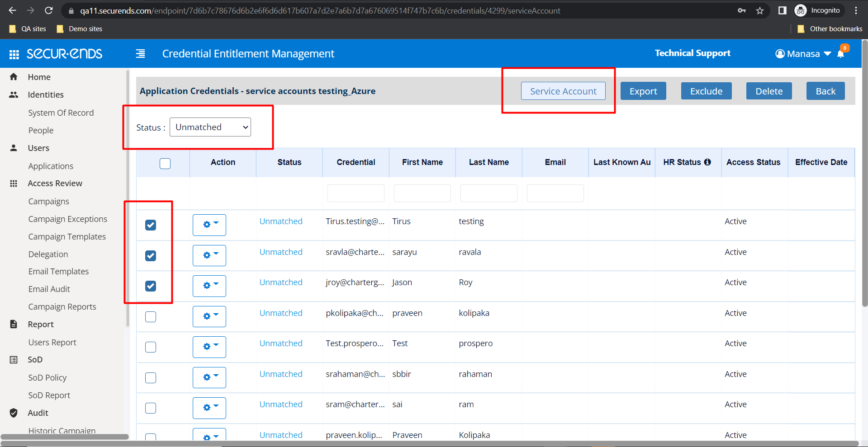Image resolution: width=868 pixels, height=447 pixels.
Task: Expand the gear action dropdown for Jason Roy
Action: (x=209, y=286)
